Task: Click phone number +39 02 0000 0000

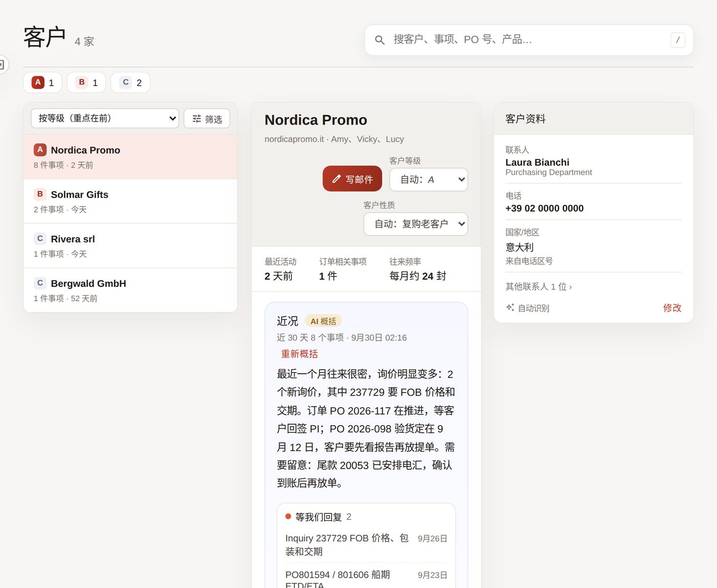Action: point(544,208)
